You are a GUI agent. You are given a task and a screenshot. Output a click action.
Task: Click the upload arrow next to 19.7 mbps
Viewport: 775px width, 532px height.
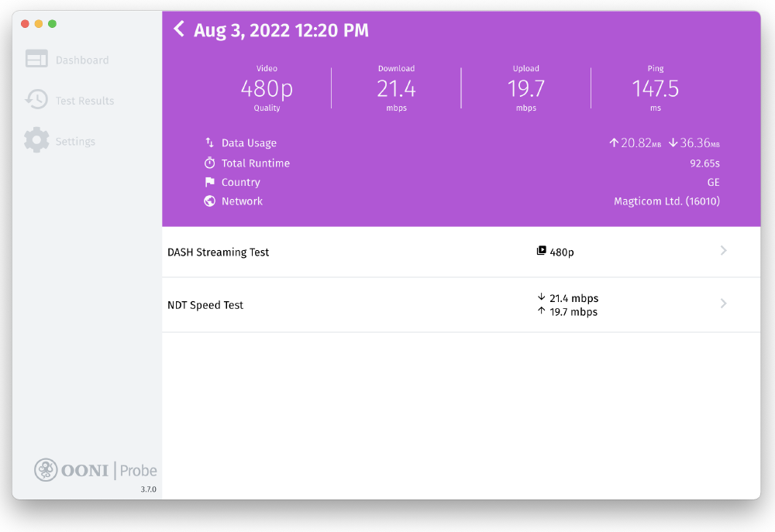(541, 312)
